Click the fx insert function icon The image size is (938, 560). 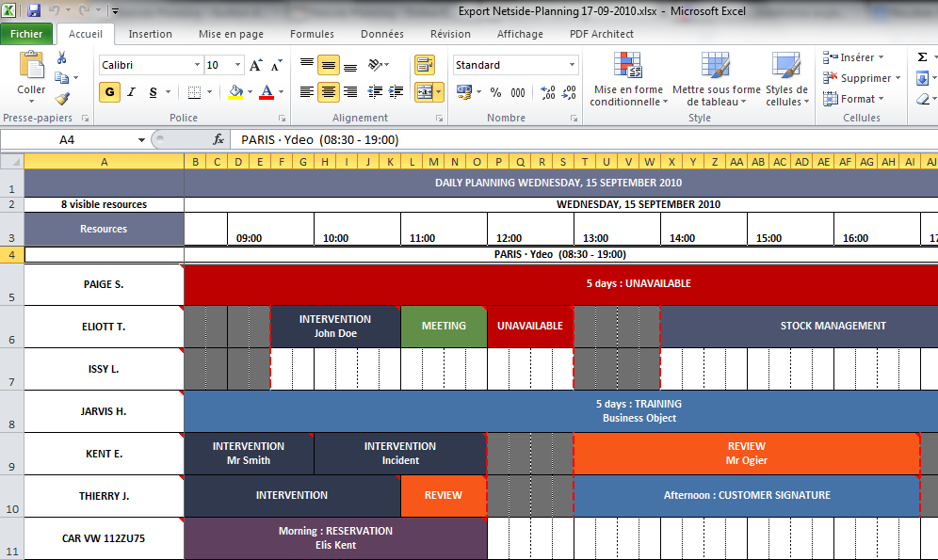[x=218, y=140]
